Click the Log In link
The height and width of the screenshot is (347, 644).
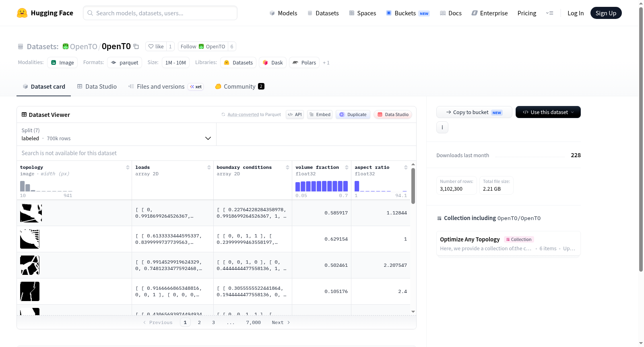point(576,13)
